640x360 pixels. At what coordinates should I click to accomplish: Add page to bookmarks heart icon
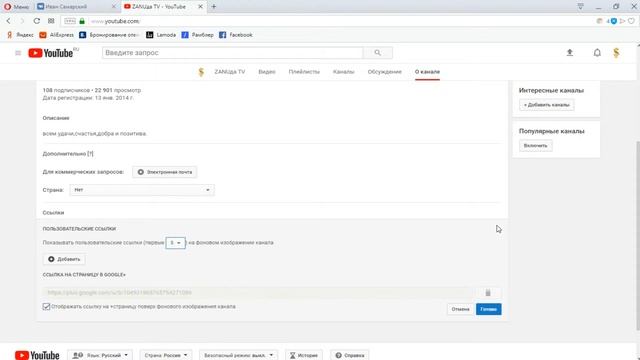[x=631, y=21]
